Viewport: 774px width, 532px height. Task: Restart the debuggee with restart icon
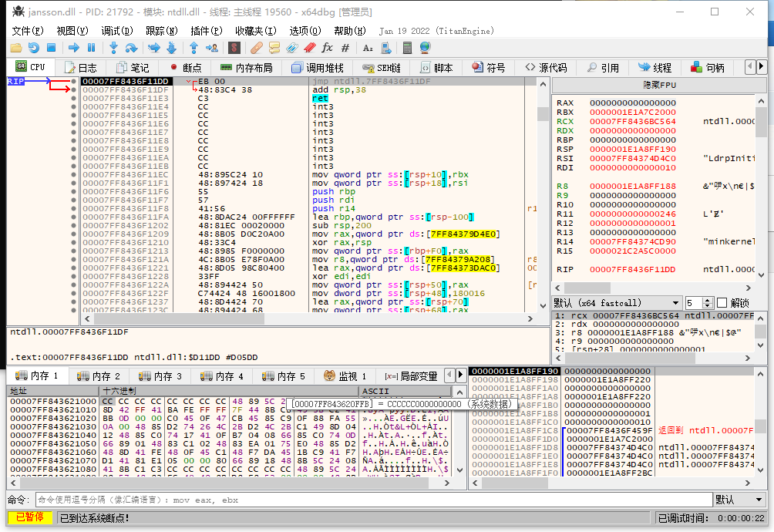tap(34, 48)
